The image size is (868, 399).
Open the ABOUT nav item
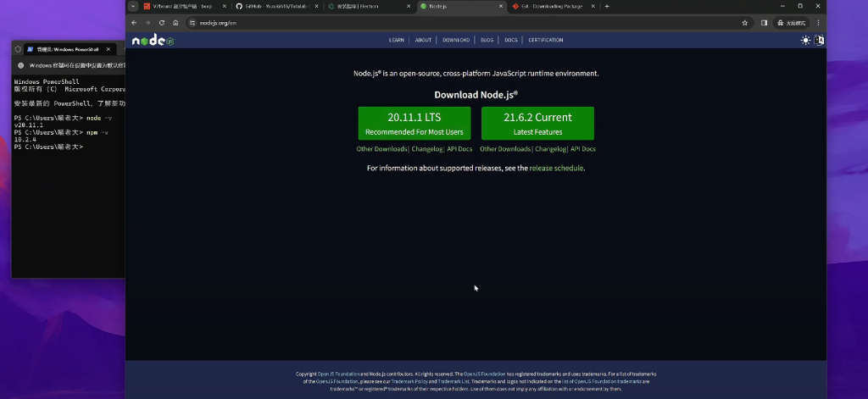tap(423, 40)
